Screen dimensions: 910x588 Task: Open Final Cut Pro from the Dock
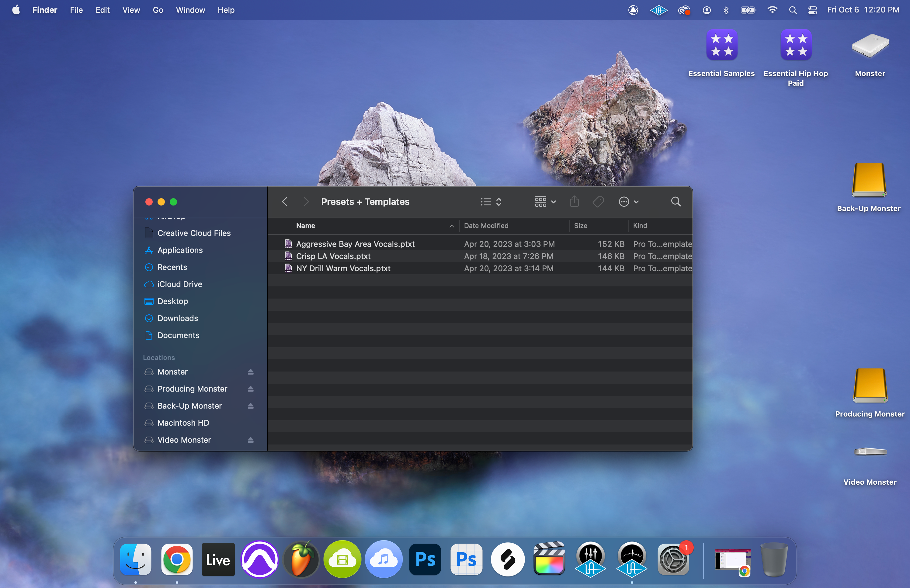click(549, 560)
